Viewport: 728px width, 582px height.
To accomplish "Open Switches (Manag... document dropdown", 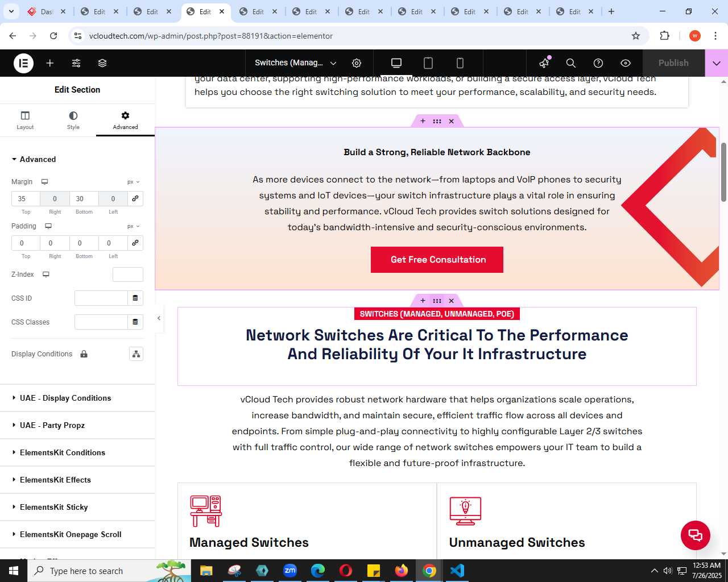I will (295, 63).
